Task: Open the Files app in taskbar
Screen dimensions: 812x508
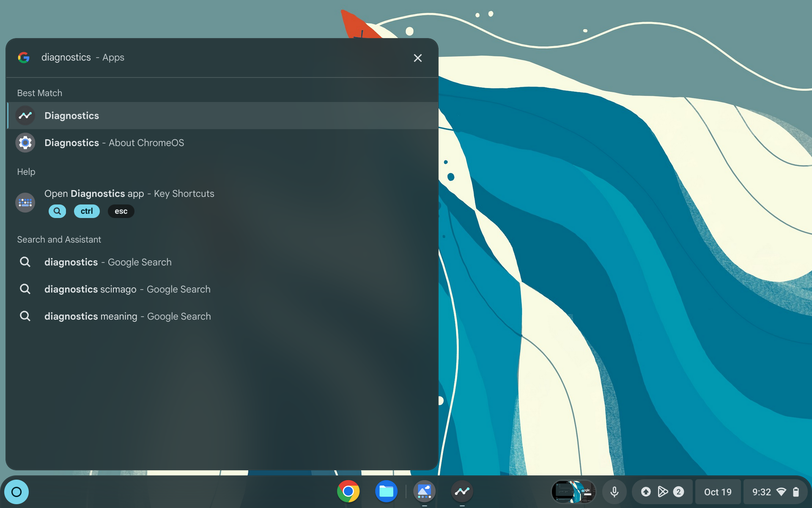Action: [386, 491]
